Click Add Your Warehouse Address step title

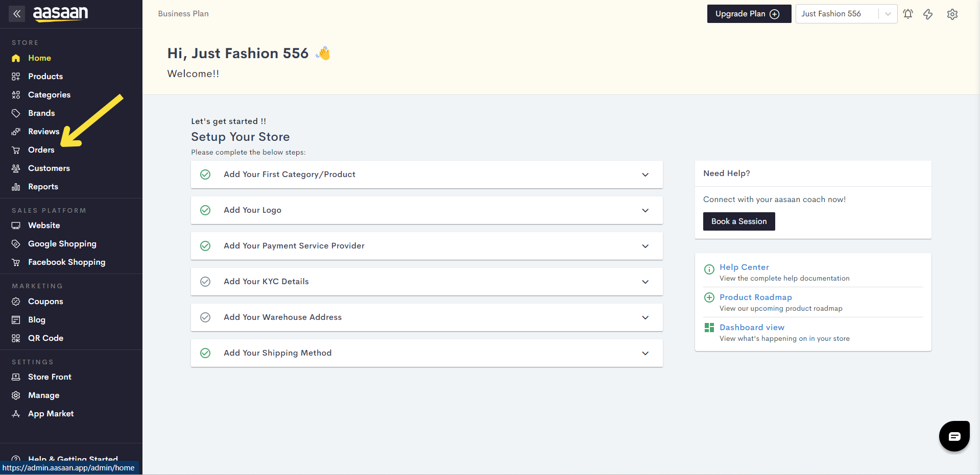pos(282,317)
